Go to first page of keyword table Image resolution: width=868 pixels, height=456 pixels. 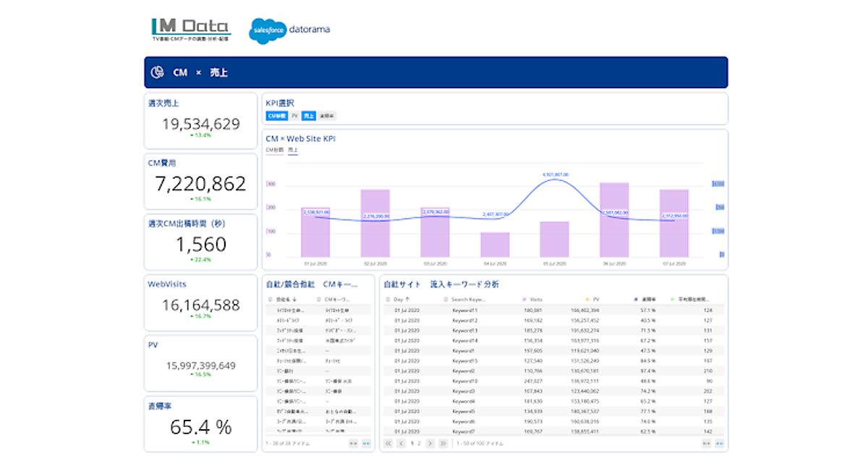388,443
